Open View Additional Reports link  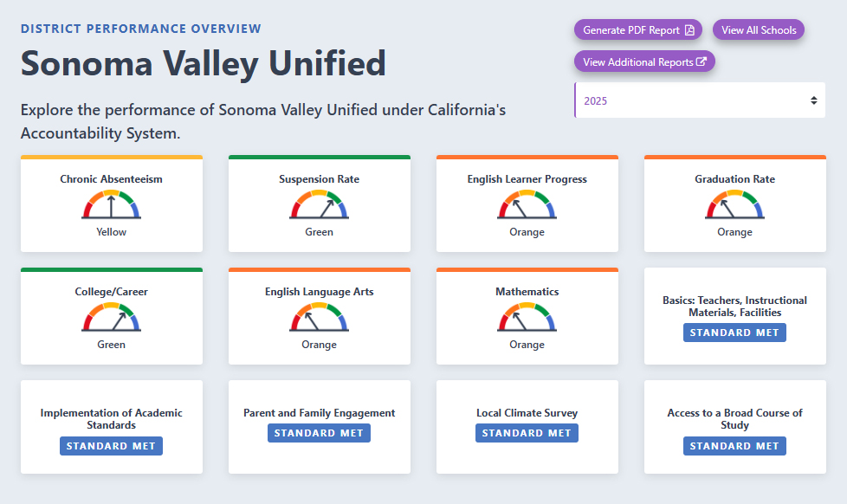pyautogui.click(x=644, y=62)
